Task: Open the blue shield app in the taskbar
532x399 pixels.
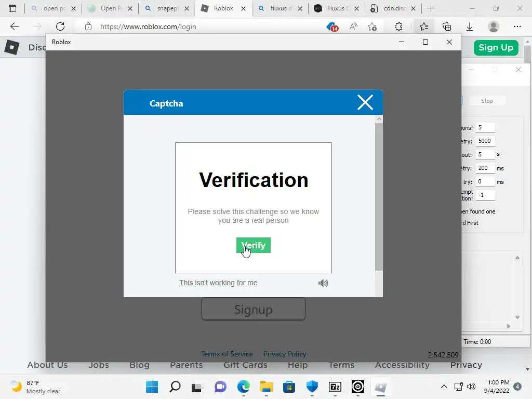Action: click(312, 387)
